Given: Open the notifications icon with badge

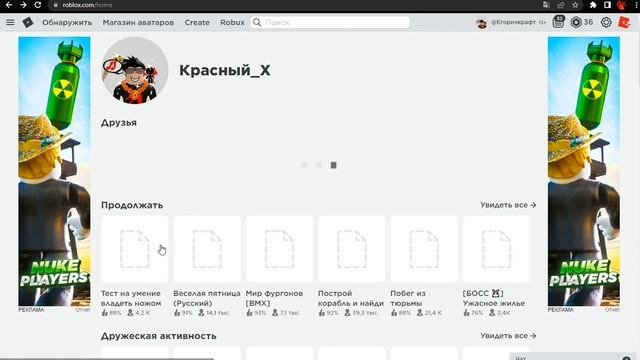Looking at the screenshot, I should (x=558, y=22).
